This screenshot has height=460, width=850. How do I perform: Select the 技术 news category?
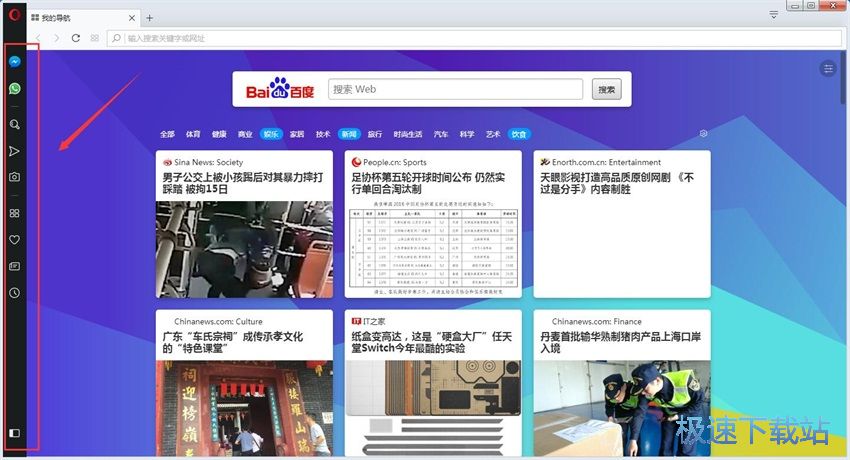[323, 134]
